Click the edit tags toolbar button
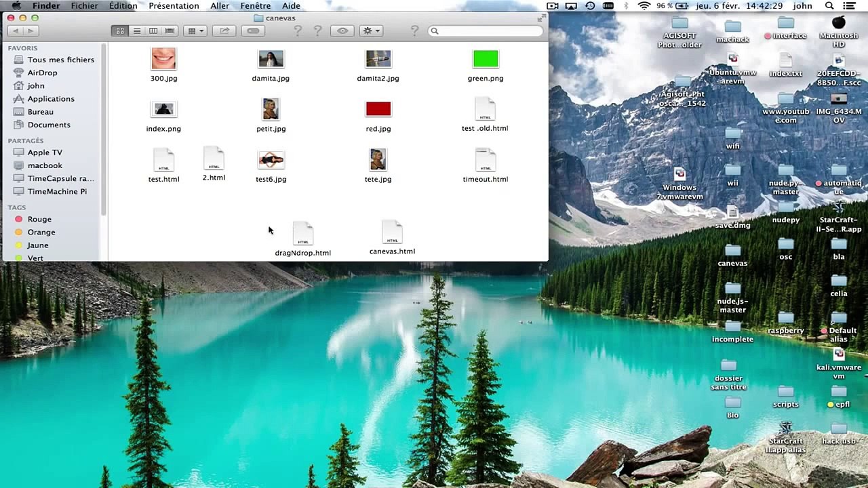The width and height of the screenshot is (868, 488). pyautogui.click(x=253, y=30)
